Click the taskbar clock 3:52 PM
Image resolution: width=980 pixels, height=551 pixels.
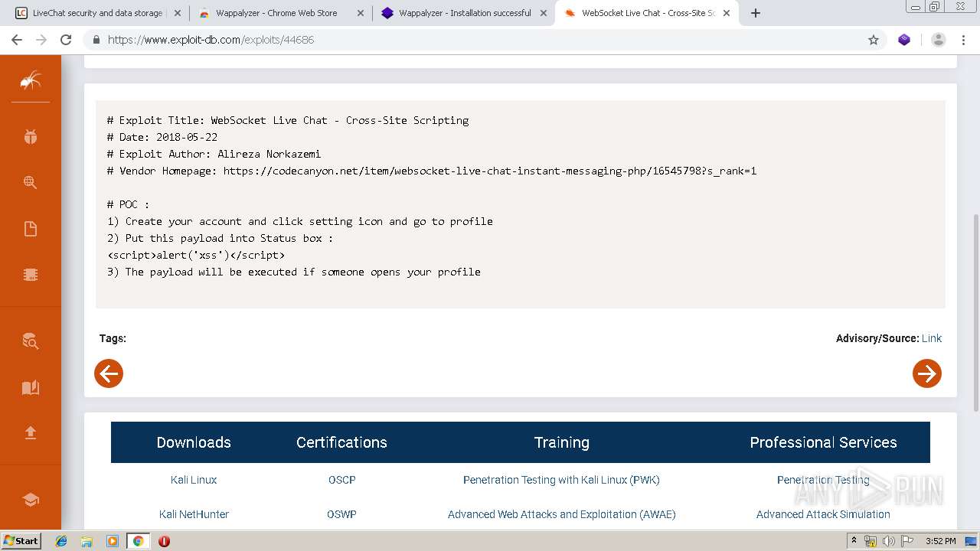[x=940, y=541]
